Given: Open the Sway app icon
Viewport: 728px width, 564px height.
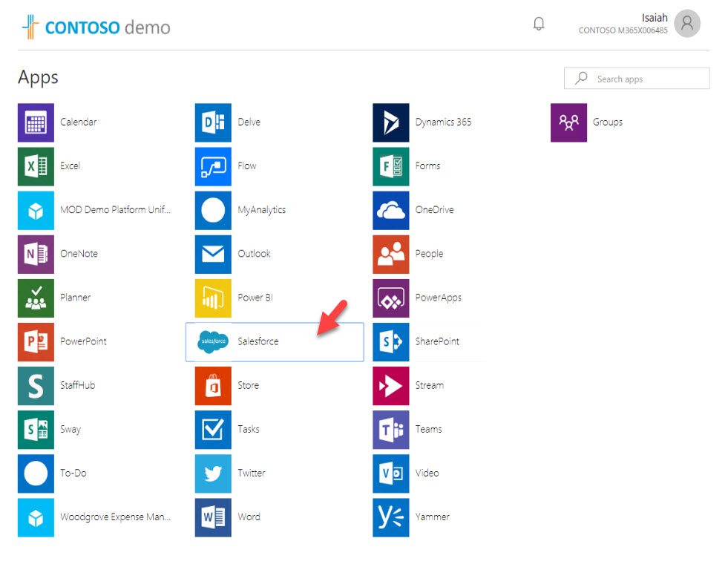Looking at the screenshot, I should pos(36,430).
